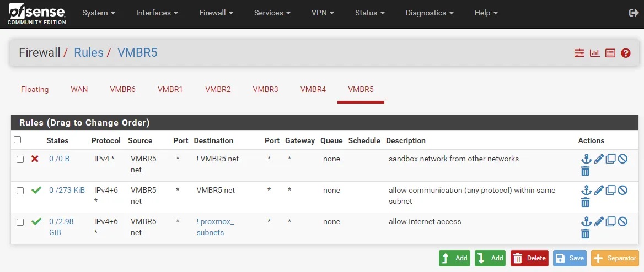Screen dimensions: 644x272
Task: Check the allow internet access rule checkbox
Action: 20,222
